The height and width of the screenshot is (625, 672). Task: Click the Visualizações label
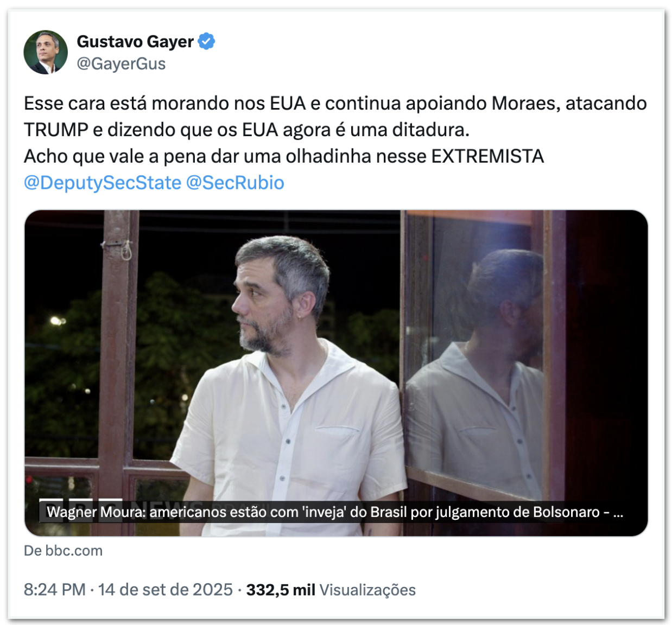point(367,590)
